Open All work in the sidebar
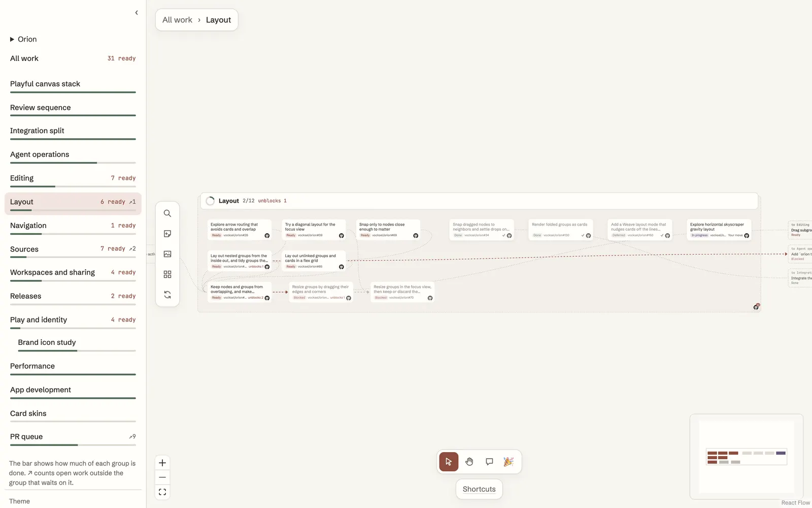The height and width of the screenshot is (508, 812). 73,58
